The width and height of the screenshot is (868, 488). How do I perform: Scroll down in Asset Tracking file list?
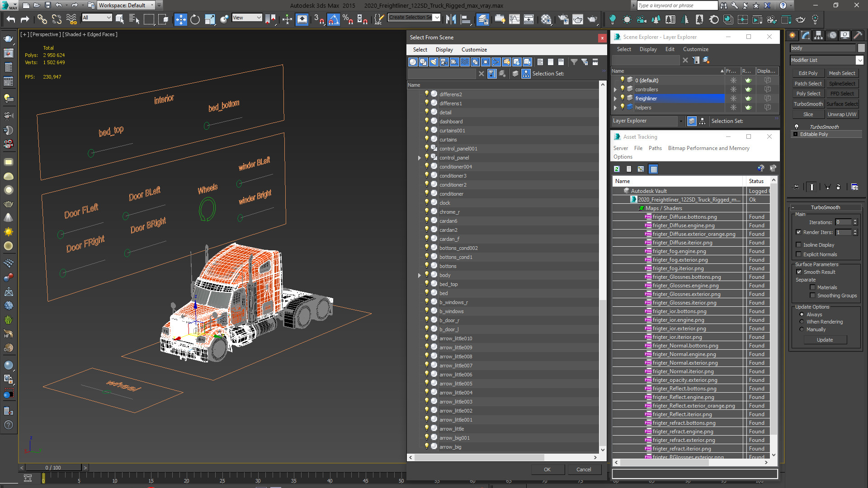773,455
